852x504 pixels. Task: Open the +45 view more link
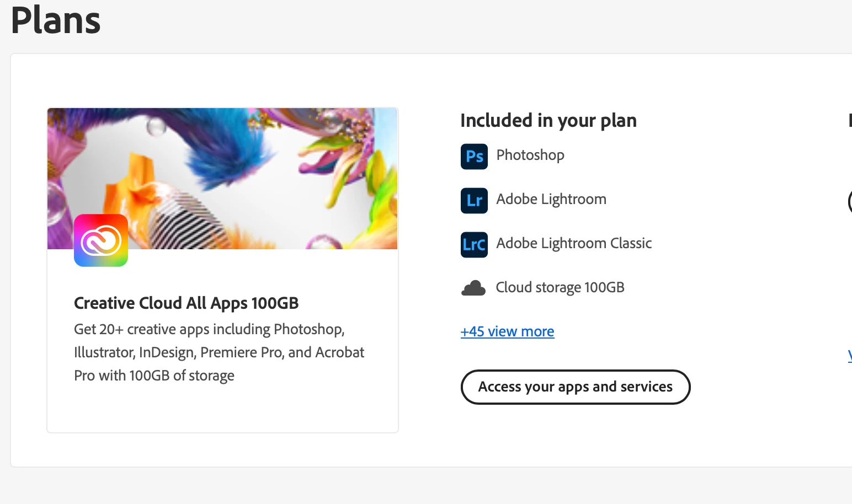[x=507, y=331]
